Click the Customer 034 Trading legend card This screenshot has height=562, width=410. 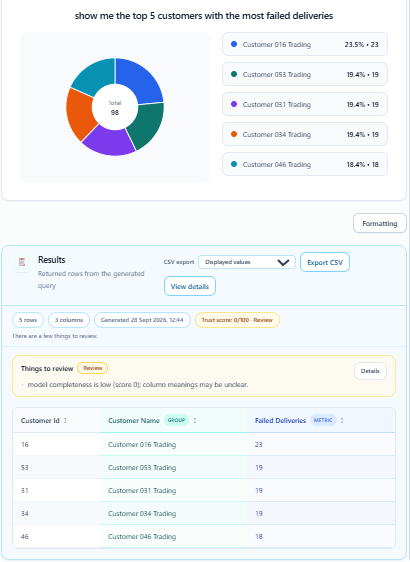pyautogui.click(x=305, y=134)
